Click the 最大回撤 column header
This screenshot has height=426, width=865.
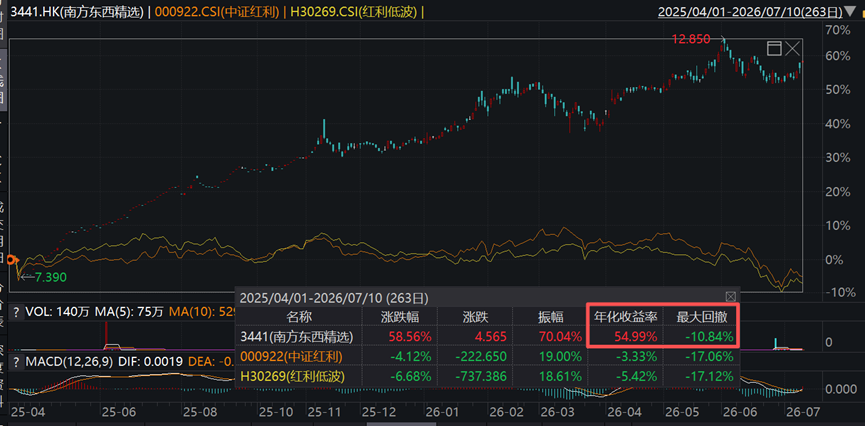pos(699,317)
